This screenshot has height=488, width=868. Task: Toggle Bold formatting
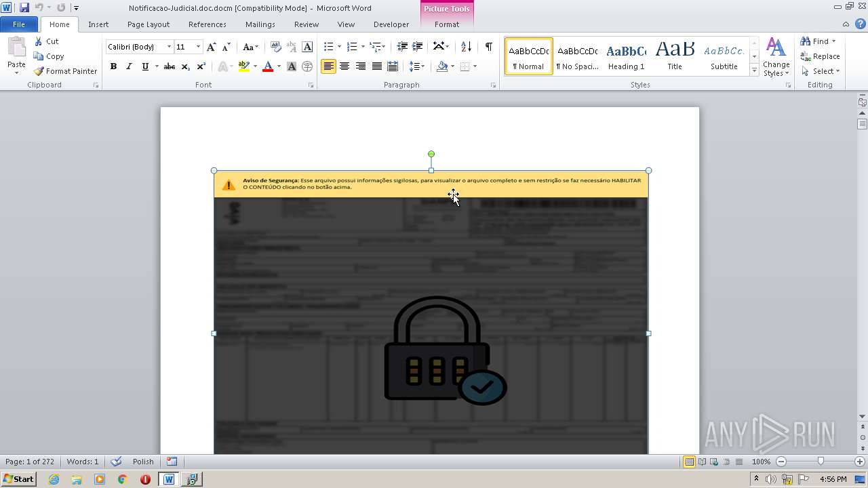[x=113, y=66]
